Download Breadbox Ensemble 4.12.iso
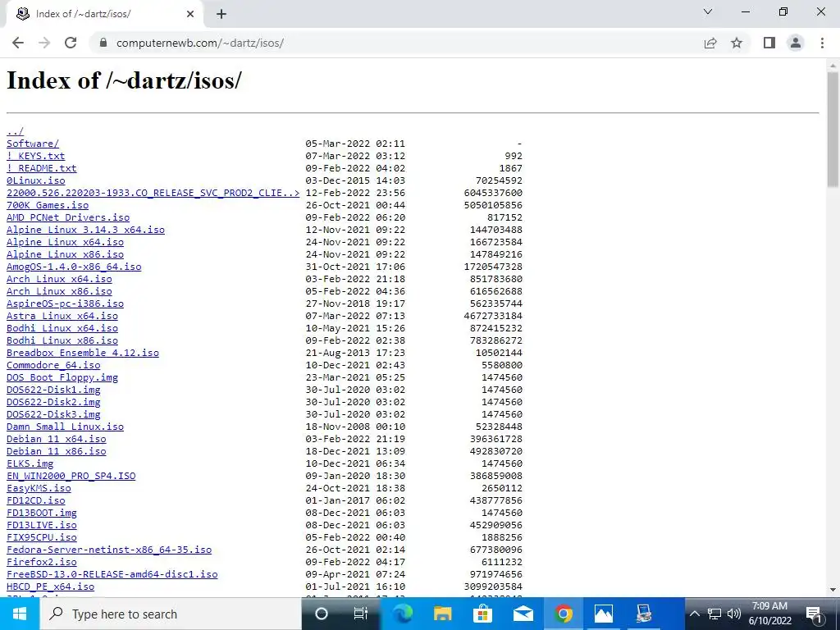 83,353
